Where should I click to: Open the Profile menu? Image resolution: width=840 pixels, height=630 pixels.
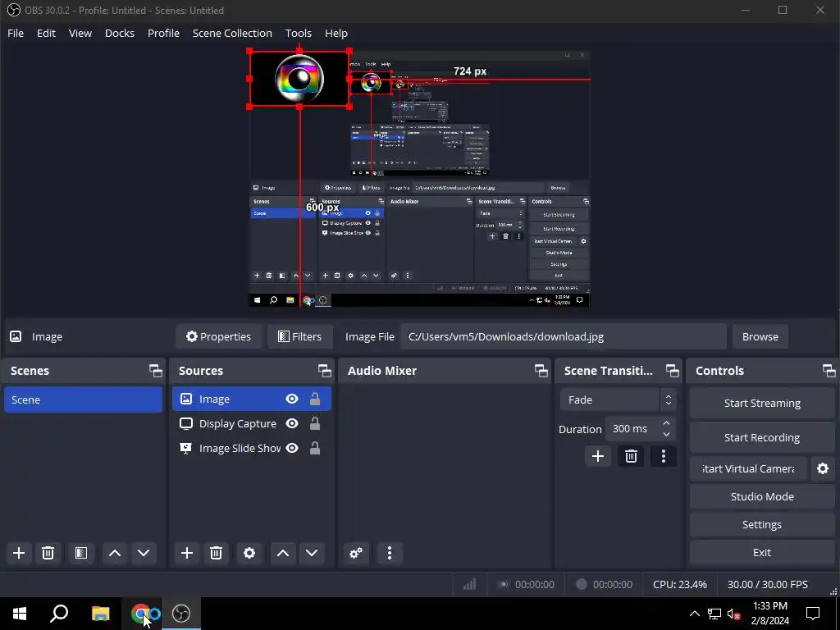click(x=163, y=33)
